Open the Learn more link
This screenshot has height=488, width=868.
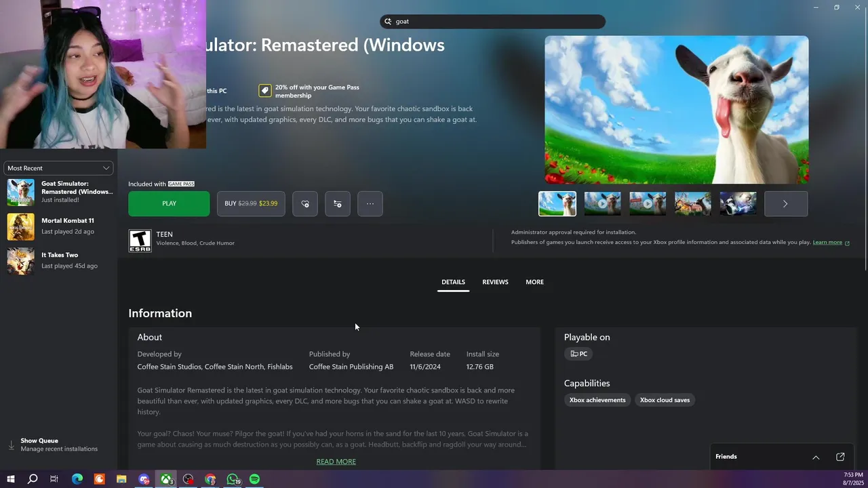[827, 243]
